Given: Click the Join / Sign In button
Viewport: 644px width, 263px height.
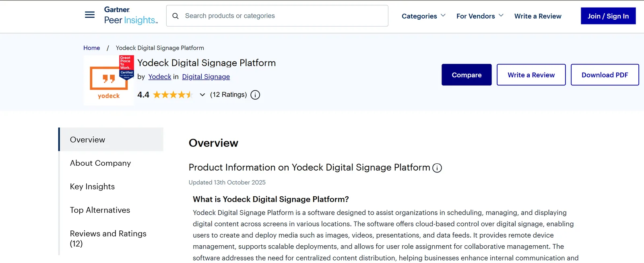Looking at the screenshot, I should point(608,16).
